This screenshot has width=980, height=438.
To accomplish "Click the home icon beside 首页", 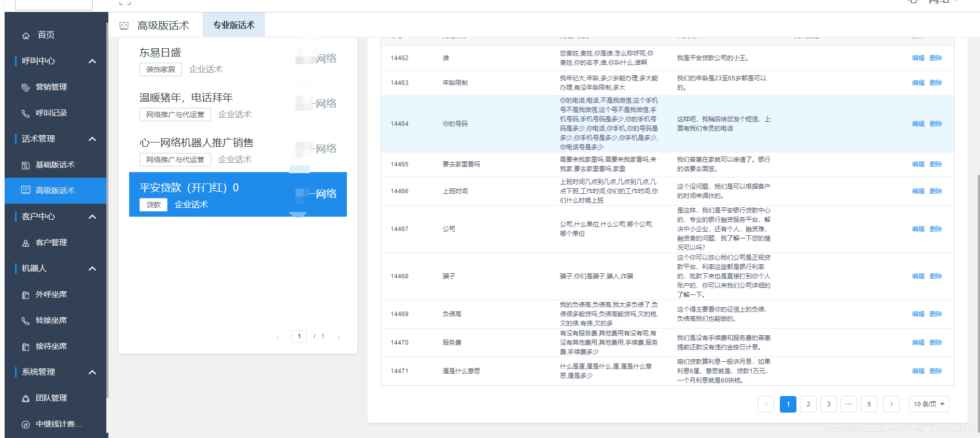I will pos(26,35).
